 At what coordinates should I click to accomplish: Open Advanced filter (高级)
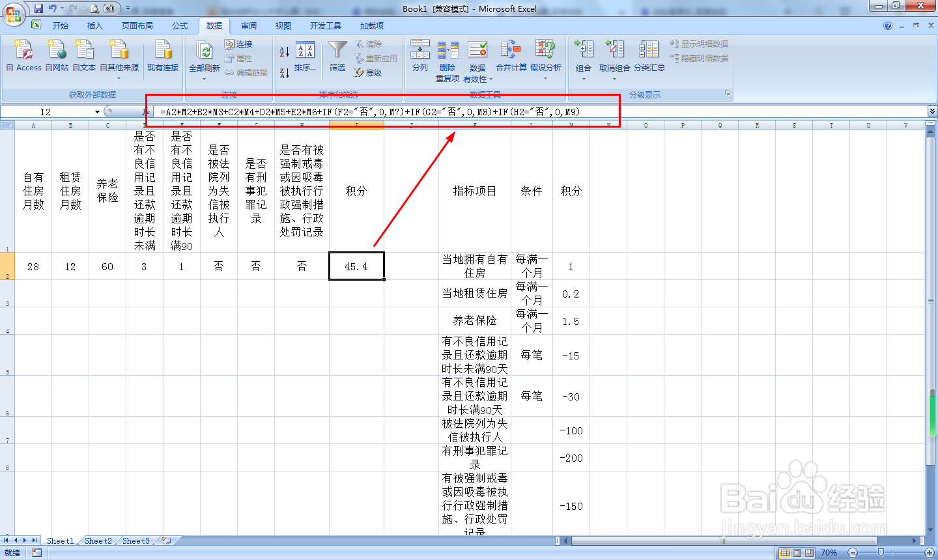pyautogui.click(x=368, y=72)
